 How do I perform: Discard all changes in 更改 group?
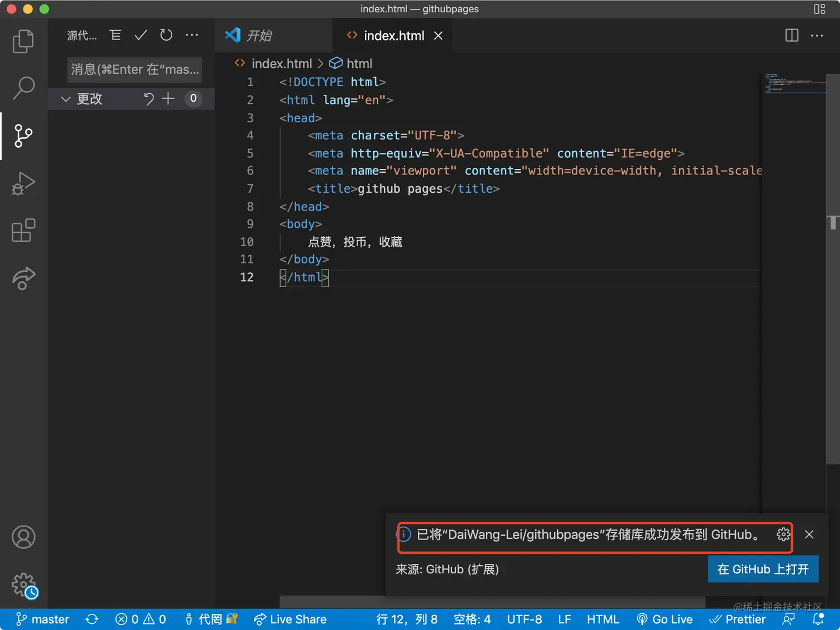tap(148, 99)
